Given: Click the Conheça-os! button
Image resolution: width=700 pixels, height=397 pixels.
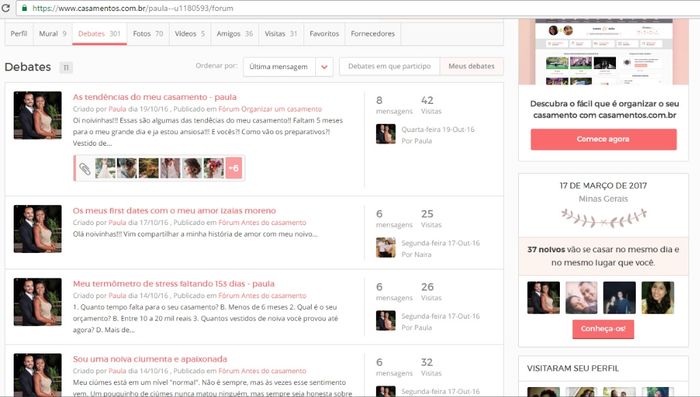Looking at the screenshot, I should 603,329.
